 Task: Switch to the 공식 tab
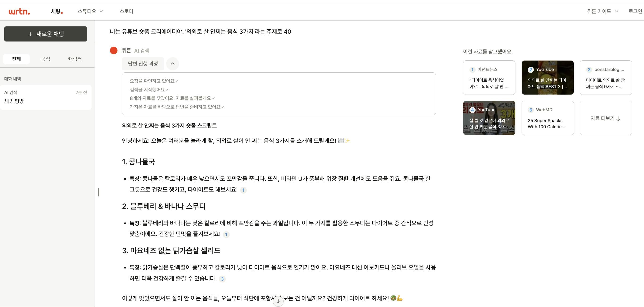click(x=46, y=59)
